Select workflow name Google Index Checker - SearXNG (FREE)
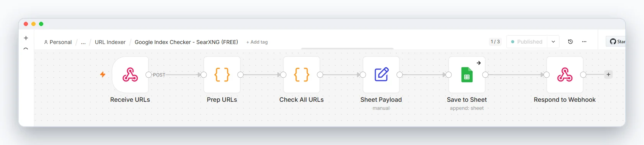Image resolution: width=644 pixels, height=145 pixels. pyautogui.click(x=186, y=42)
